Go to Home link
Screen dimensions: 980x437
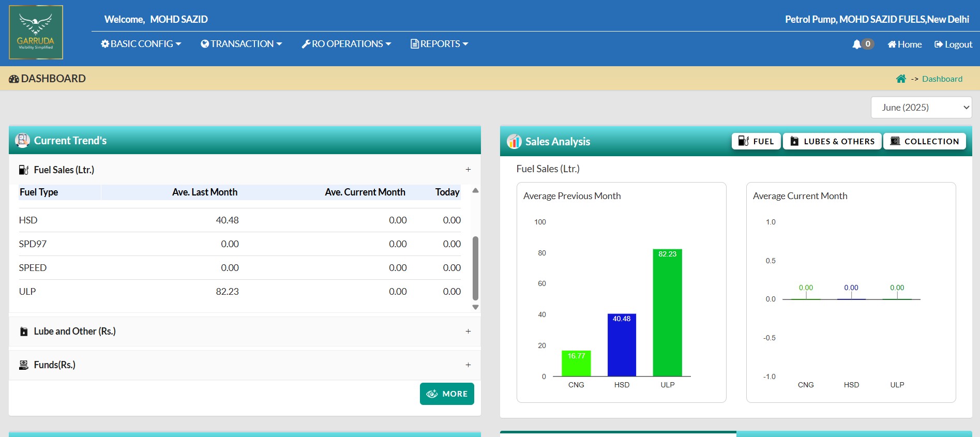[x=904, y=44]
